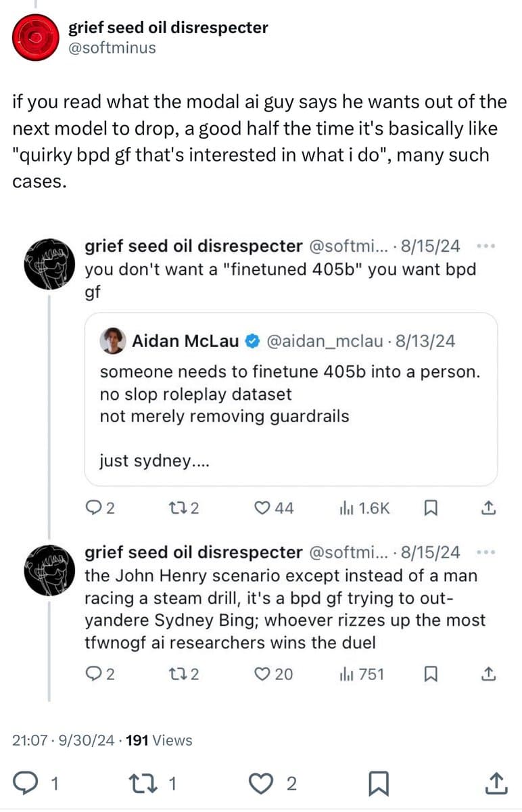Bookmark the main softminus post
Screen dimensions: 522x812
377,784
